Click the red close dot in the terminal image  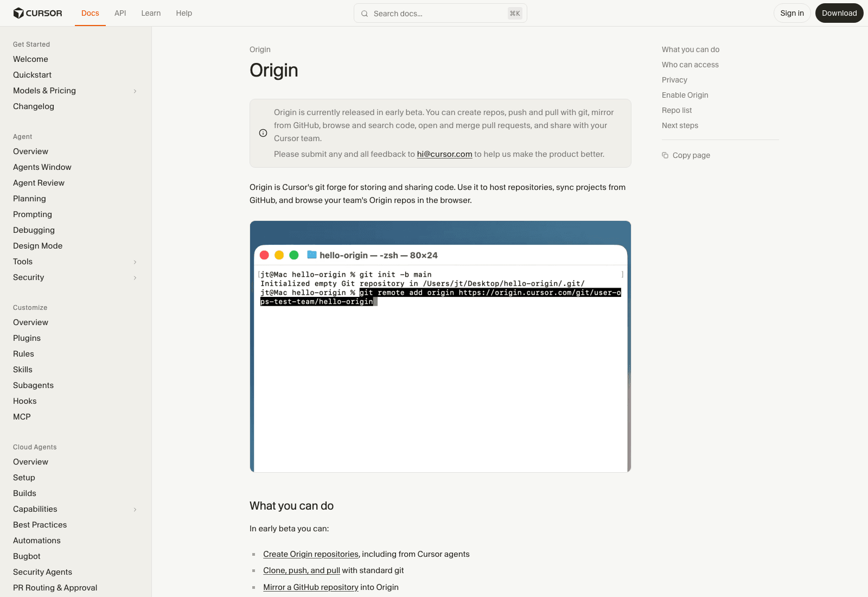click(265, 255)
